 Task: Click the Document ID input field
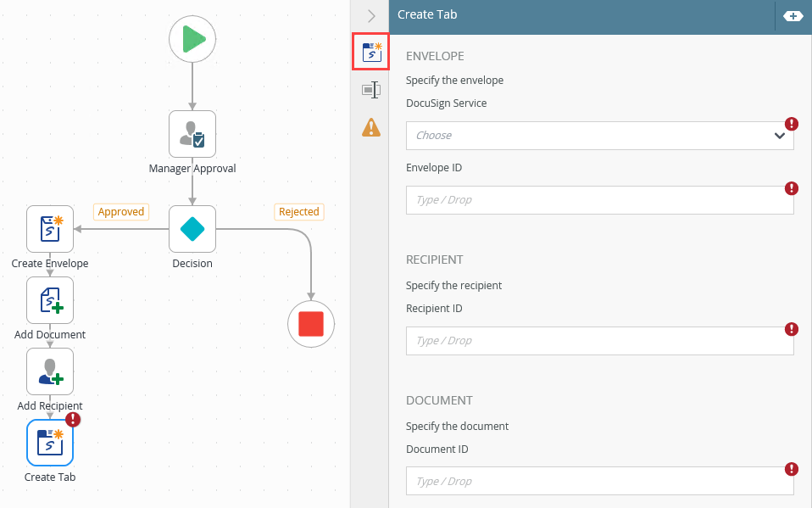(599, 482)
